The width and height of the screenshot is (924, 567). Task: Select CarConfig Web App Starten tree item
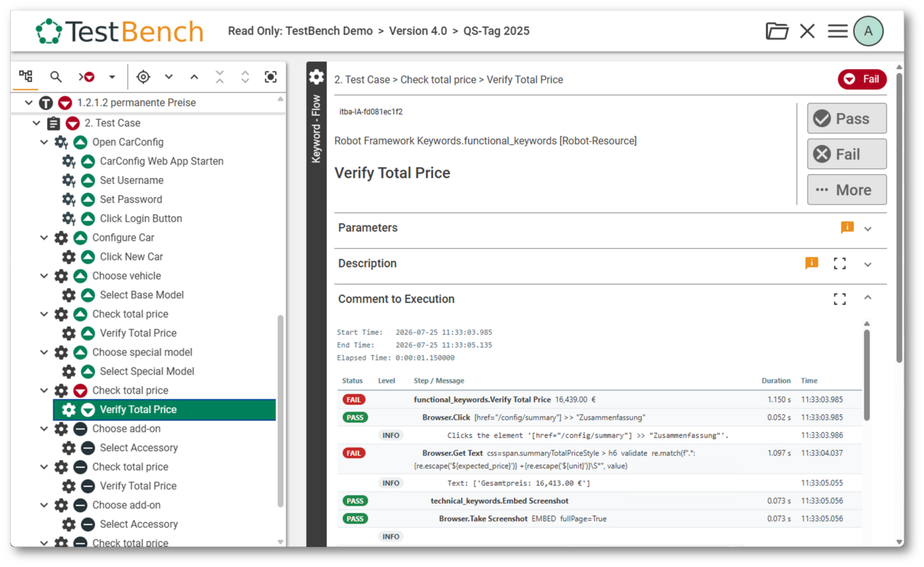point(162,161)
